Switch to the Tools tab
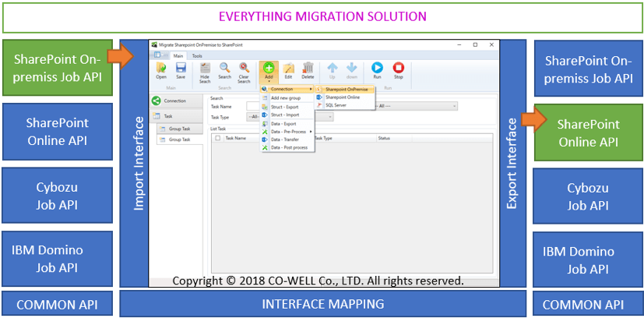Screen dimensions: 644x318 pos(198,55)
